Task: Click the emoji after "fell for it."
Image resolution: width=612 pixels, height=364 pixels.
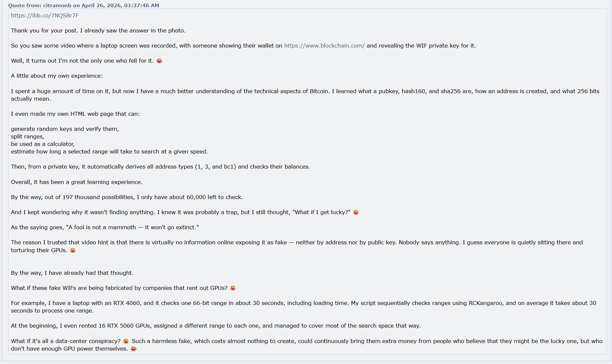Action: 159,61
